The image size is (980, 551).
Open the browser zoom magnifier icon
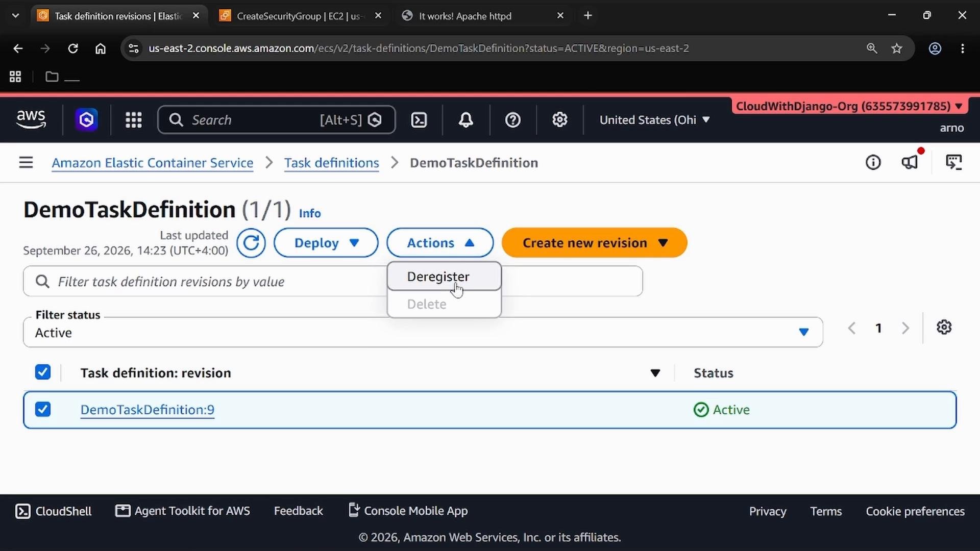coord(872,48)
